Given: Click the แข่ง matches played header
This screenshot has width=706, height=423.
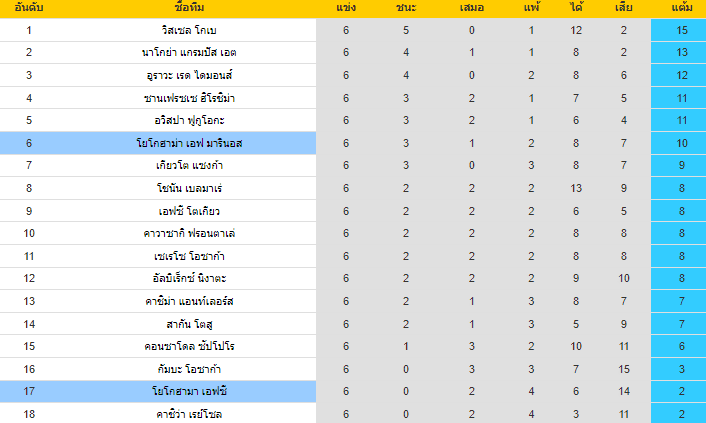Looking at the screenshot, I should click(346, 9).
